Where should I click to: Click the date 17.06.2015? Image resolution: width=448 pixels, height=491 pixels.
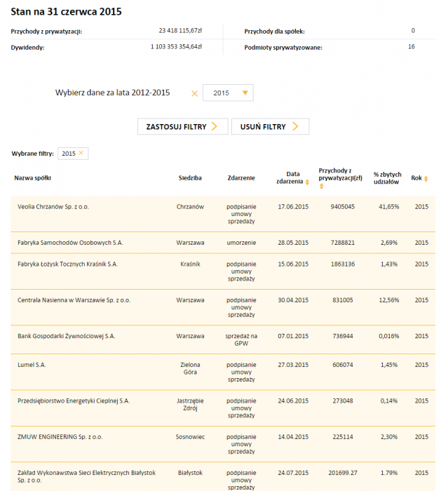click(x=293, y=207)
